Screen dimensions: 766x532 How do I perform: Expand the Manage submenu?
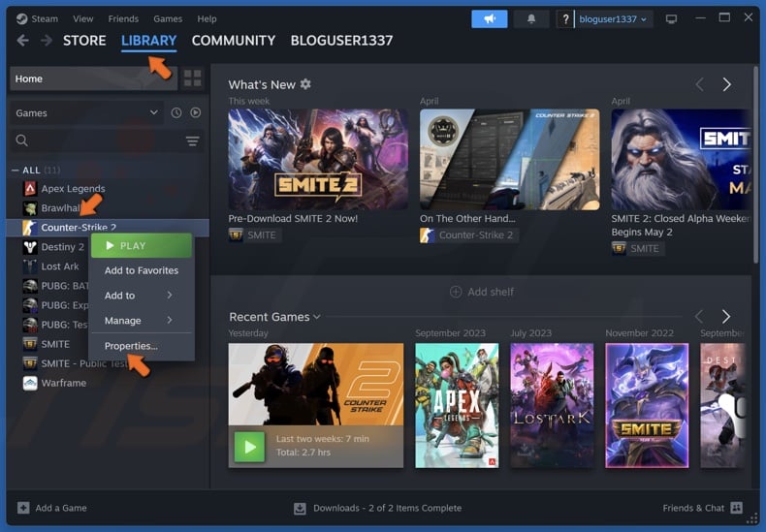click(142, 320)
